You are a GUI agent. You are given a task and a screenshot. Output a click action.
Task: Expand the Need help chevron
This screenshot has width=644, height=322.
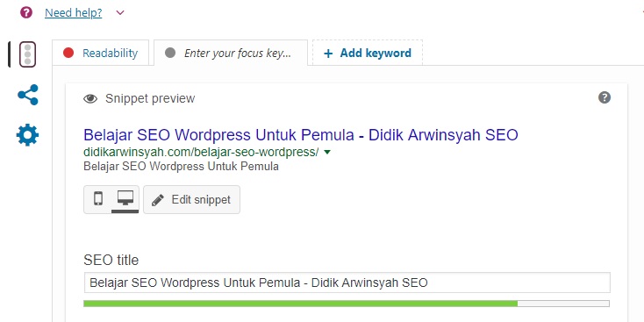coord(120,13)
